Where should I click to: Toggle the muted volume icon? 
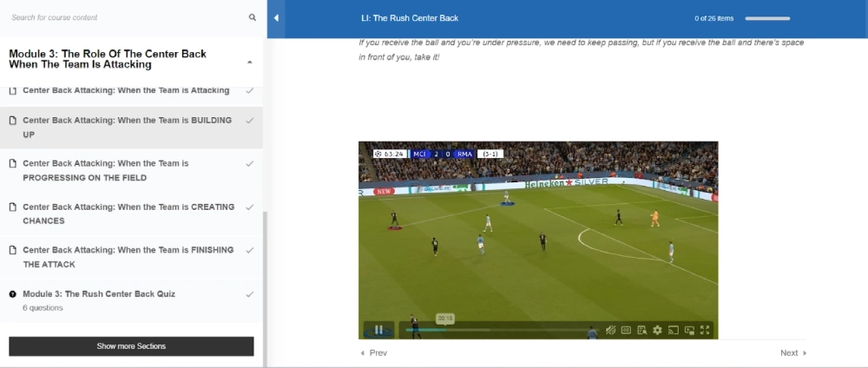(x=611, y=330)
